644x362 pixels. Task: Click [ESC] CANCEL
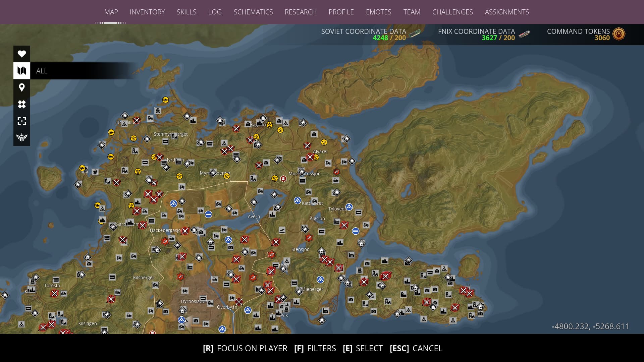[416, 349]
